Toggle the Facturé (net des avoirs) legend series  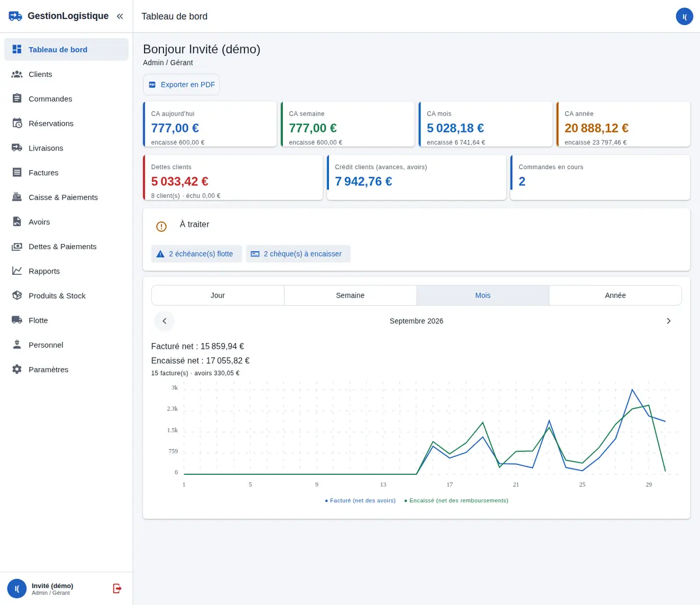click(360, 501)
